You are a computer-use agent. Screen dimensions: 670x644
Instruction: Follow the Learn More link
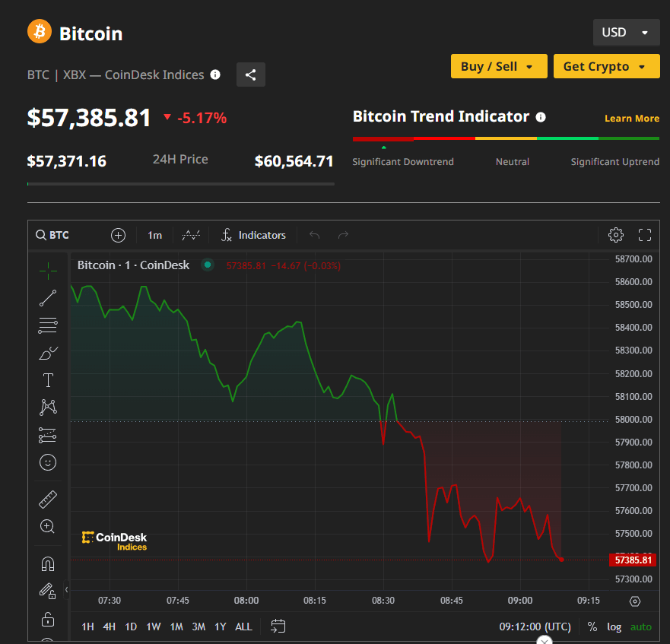[x=631, y=119]
